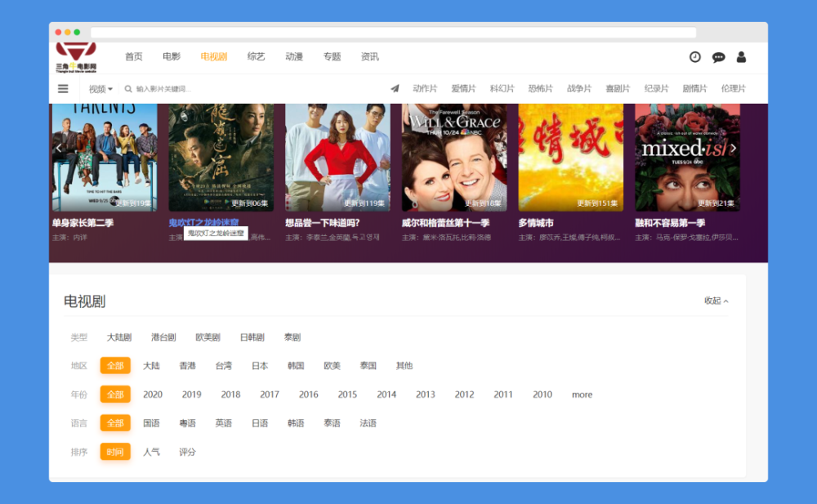The height and width of the screenshot is (504, 817).
Task: Select 全部 in the 年份 row
Action: [115, 395]
